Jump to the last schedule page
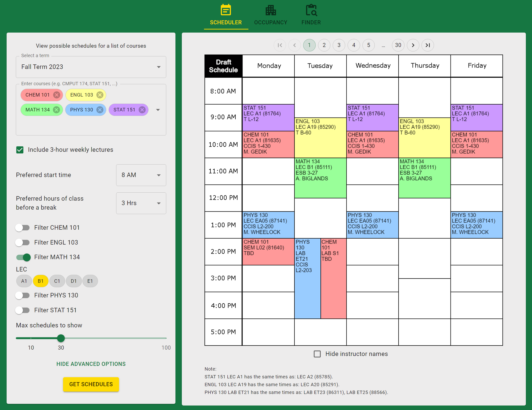 click(x=427, y=45)
